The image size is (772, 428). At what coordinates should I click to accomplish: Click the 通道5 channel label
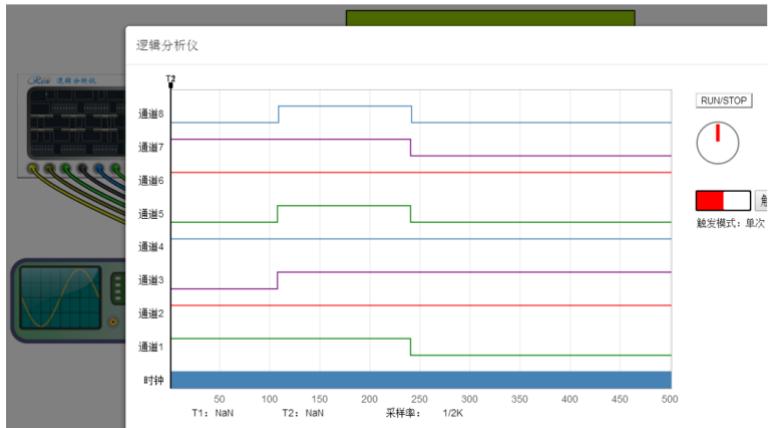tap(150, 214)
